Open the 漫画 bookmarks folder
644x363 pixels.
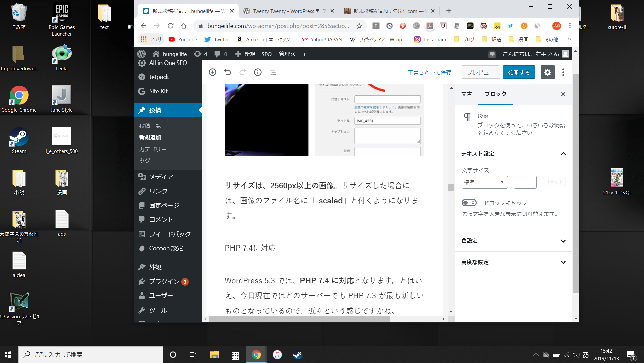coord(518,40)
